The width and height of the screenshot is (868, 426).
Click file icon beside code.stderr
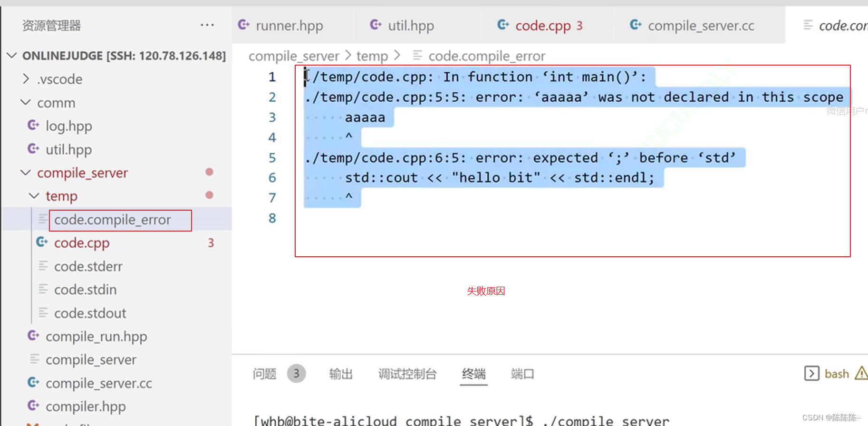43,266
